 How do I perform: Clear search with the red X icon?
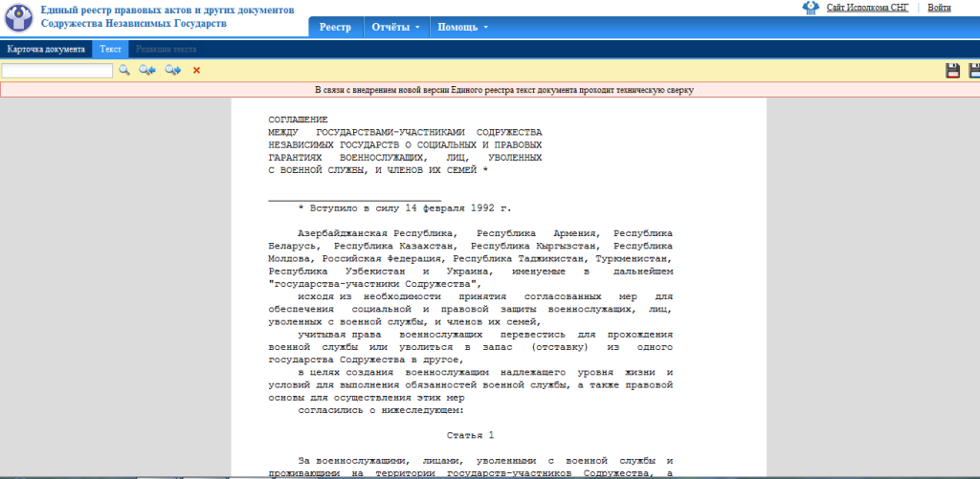(197, 70)
